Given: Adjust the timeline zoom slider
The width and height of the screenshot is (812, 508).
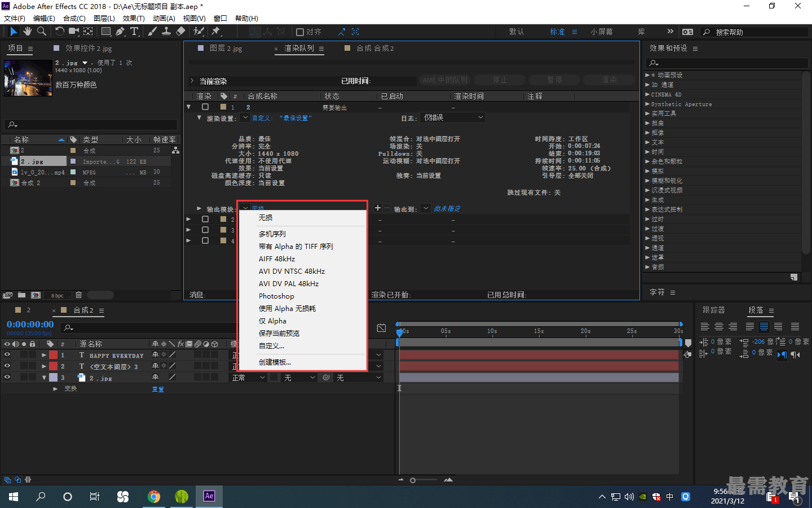Looking at the screenshot, I should 424,480.
